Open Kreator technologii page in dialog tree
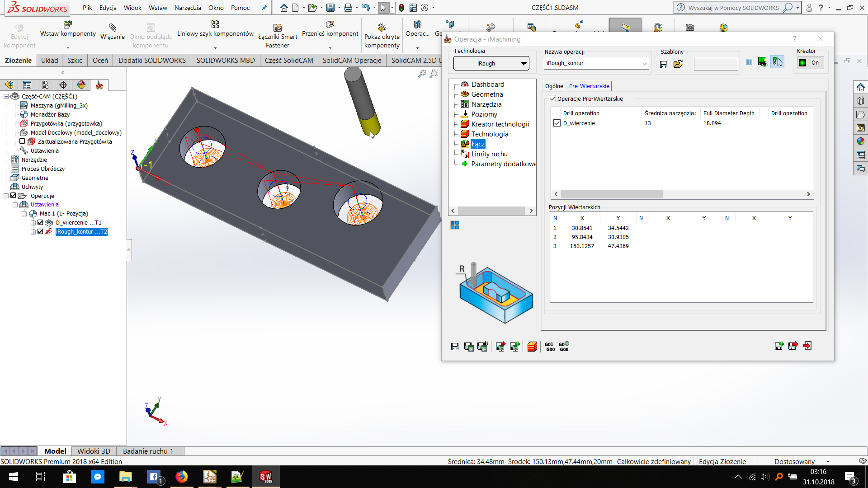 (500, 124)
